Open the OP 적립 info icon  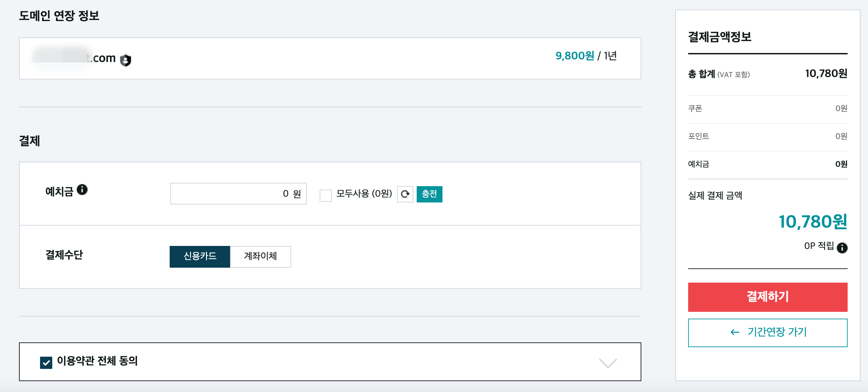(842, 248)
